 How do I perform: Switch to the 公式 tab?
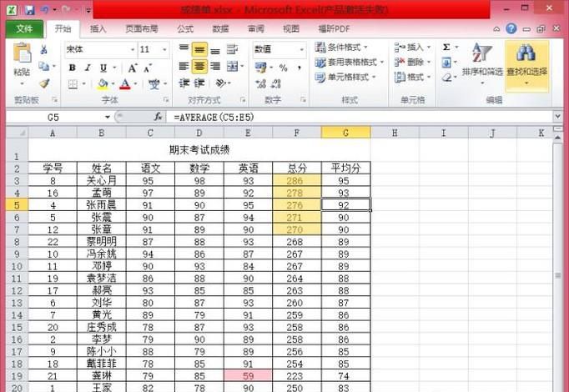pyautogui.click(x=185, y=28)
